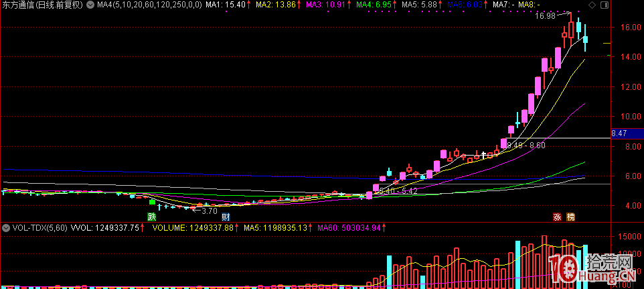This screenshot has width=644, height=289.
Task: Click the red 涨 event marker
Action: pyautogui.click(x=558, y=217)
